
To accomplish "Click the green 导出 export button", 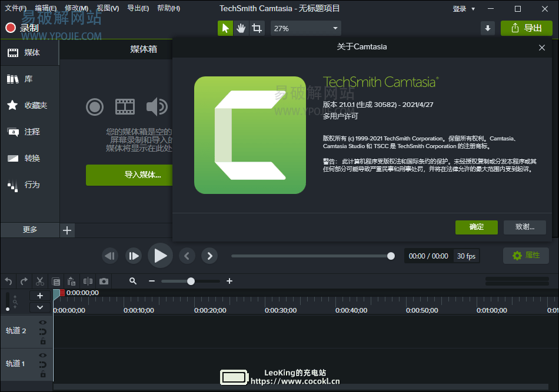I will point(527,28).
